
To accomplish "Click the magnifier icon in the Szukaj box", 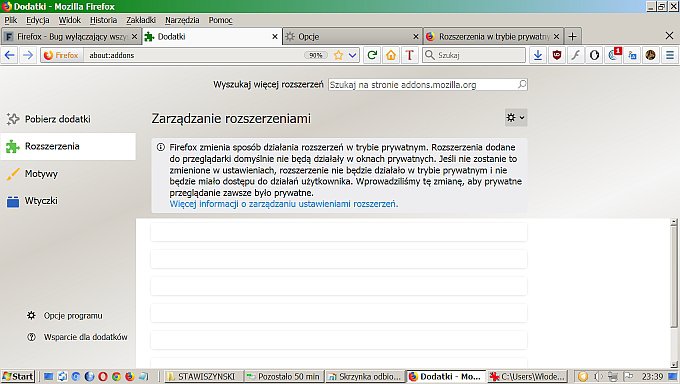I will point(430,55).
